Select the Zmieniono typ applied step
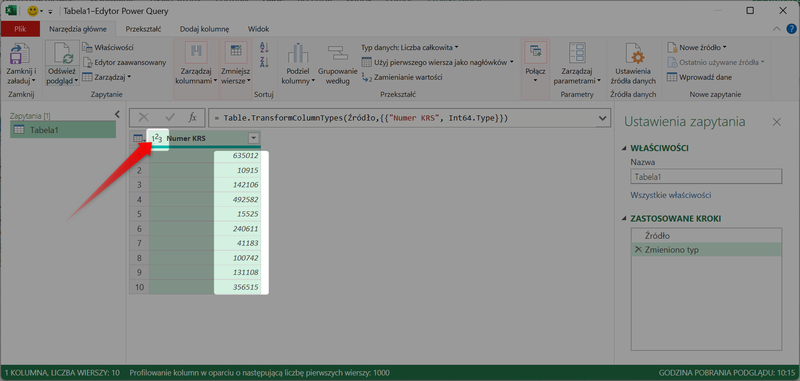The width and height of the screenshot is (800, 381). coord(706,249)
